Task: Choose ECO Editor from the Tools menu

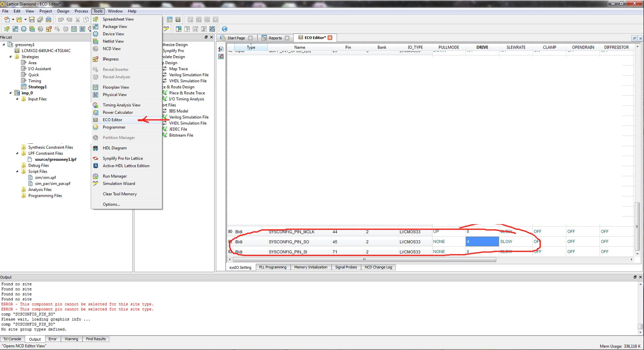Action: (127, 120)
